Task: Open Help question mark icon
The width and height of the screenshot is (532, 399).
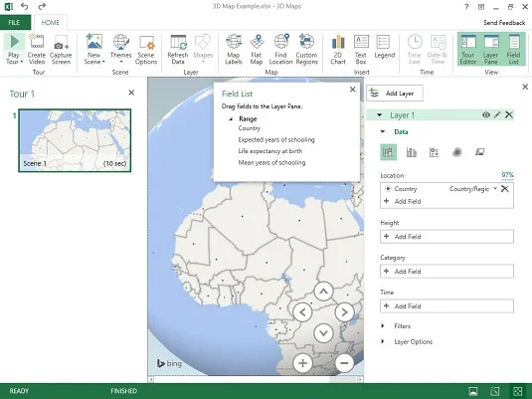Action: pos(466,7)
